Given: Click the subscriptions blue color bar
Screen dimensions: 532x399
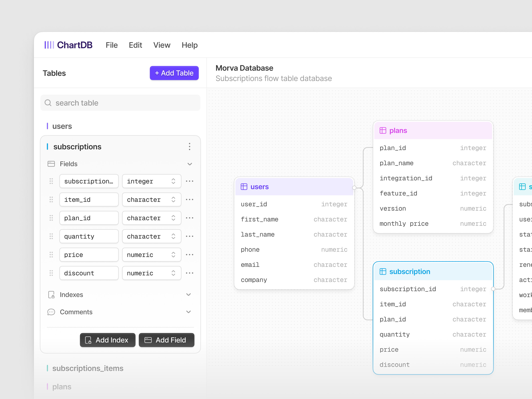Looking at the screenshot, I should coord(47,146).
